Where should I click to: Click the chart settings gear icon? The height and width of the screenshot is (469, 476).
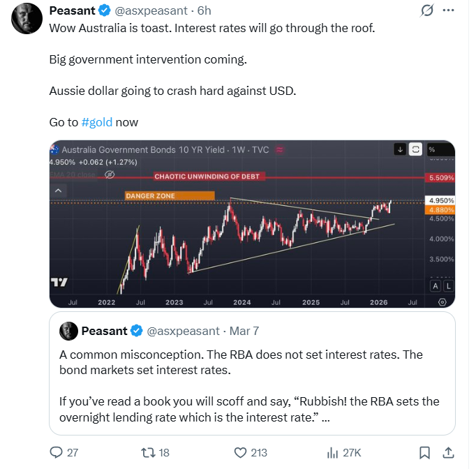442,301
